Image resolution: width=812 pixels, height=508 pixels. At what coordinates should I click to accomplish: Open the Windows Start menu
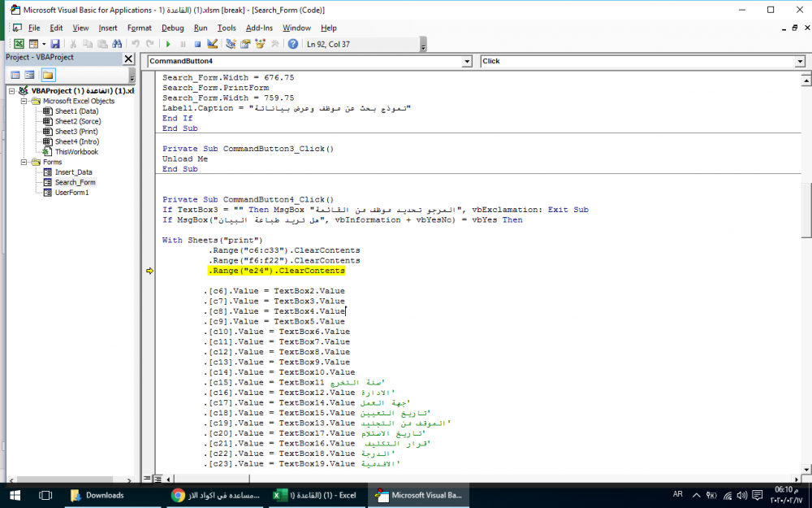[15, 496]
